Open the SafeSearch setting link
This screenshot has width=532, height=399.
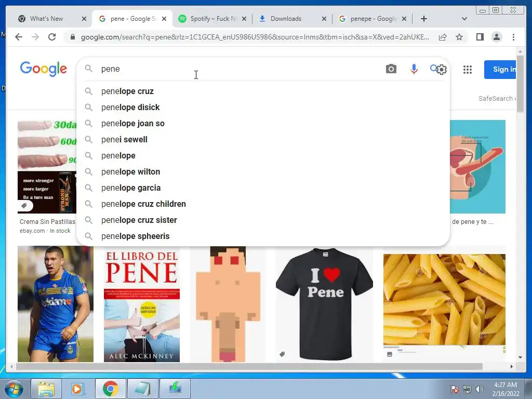[497, 98]
